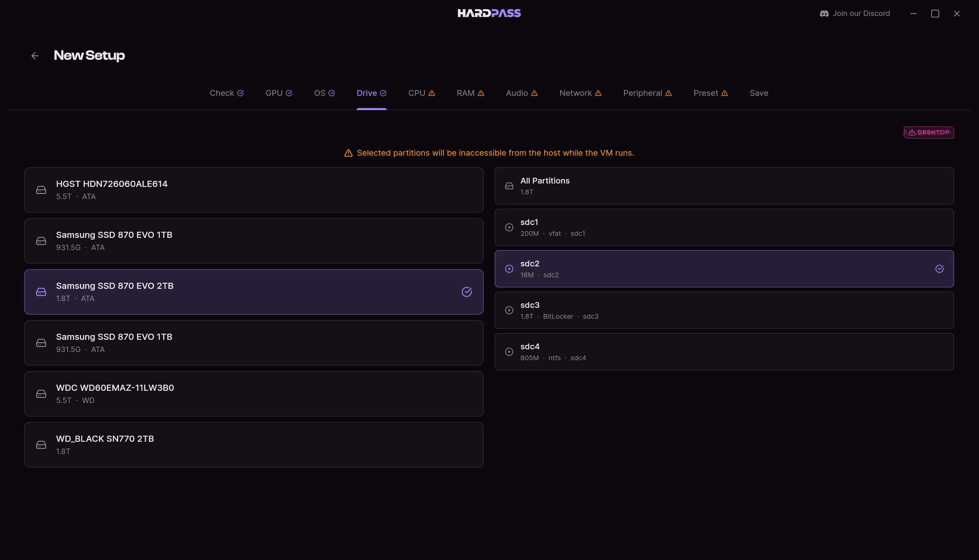Open the Join our Discord link
Screen dimensions: 979x560
pos(854,14)
